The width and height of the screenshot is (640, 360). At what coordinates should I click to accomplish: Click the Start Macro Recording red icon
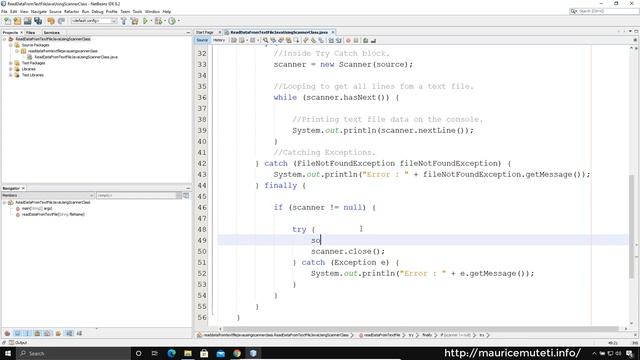(348, 40)
